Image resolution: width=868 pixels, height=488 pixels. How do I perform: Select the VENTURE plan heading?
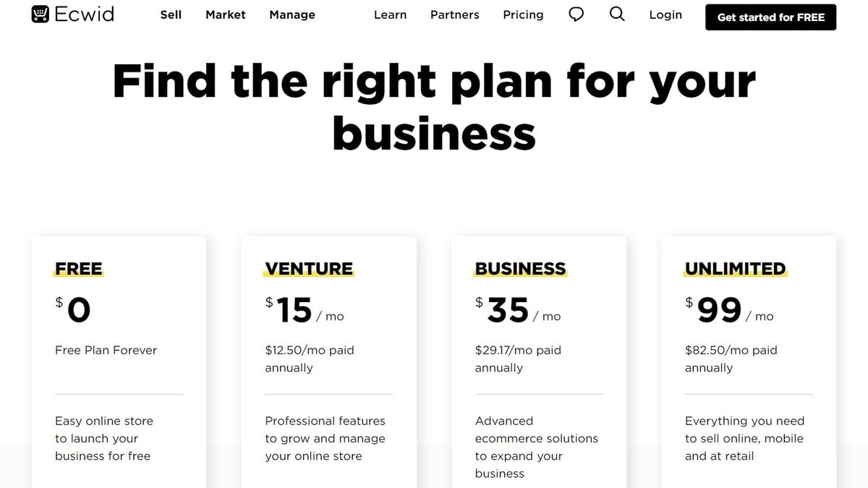click(309, 269)
